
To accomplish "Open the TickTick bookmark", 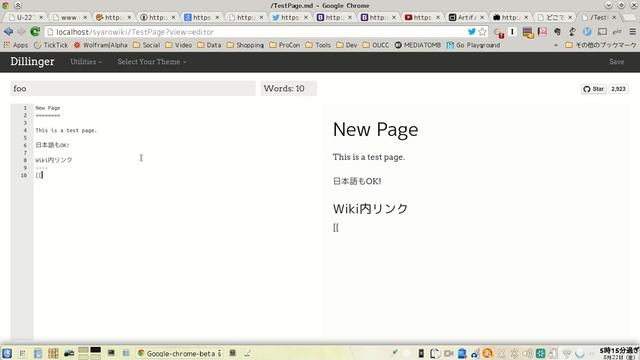I will 51,45.
